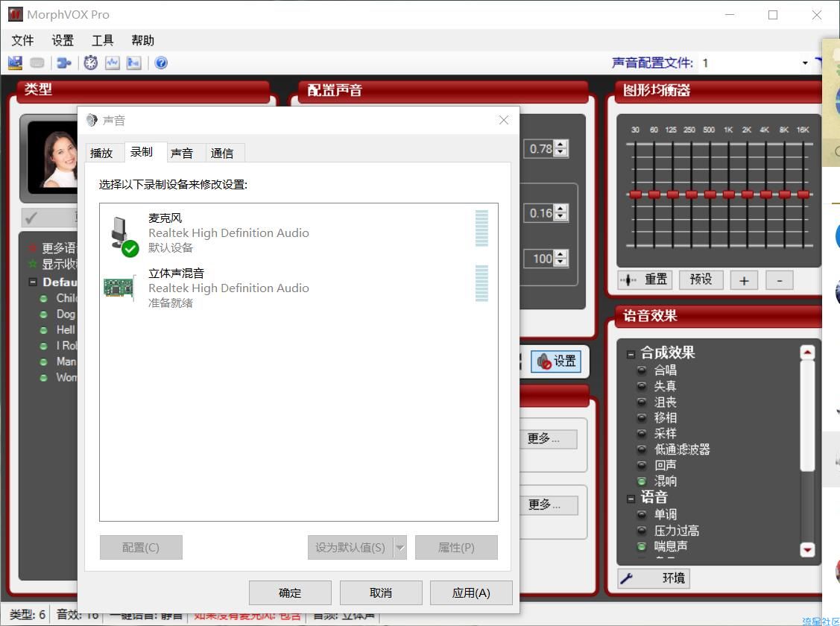Screen dimensions: 840x626
Task: Click the 预设 equalizer button
Action: [701, 279]
